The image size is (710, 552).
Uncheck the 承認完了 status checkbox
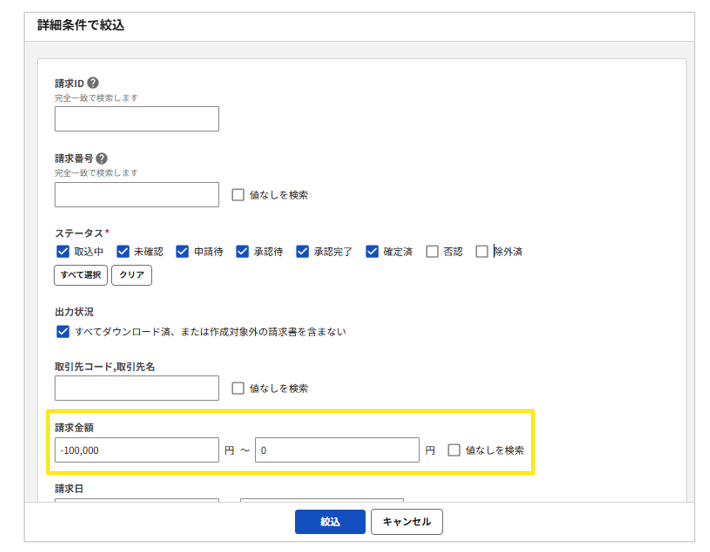coord(303,252)
